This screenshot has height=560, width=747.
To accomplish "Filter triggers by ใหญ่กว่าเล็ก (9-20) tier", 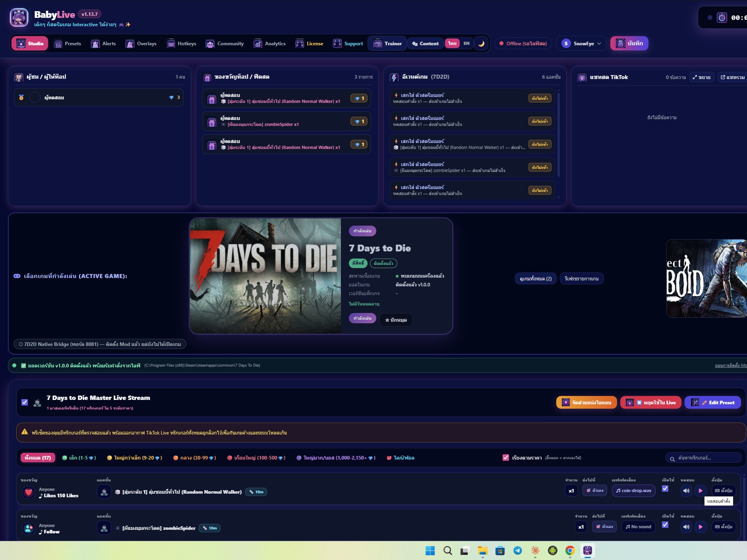I will pos(134,458).
